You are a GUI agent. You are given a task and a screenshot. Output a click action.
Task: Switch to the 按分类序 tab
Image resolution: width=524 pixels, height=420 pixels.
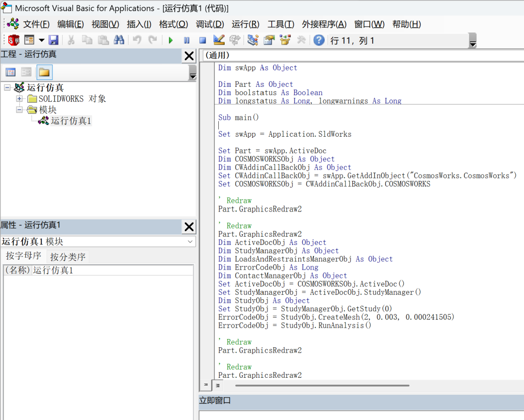tap(68, 257)
